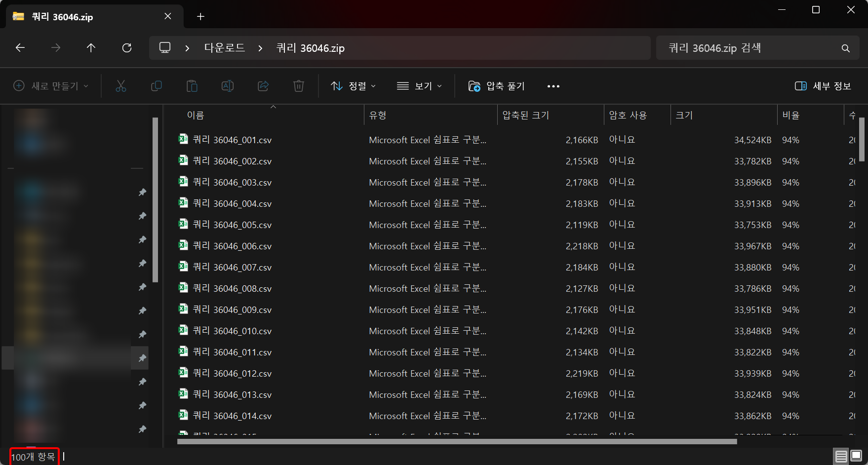Click the navigation pane vertical scrollbar
This screenshot has width=868, height=465.
156,199
